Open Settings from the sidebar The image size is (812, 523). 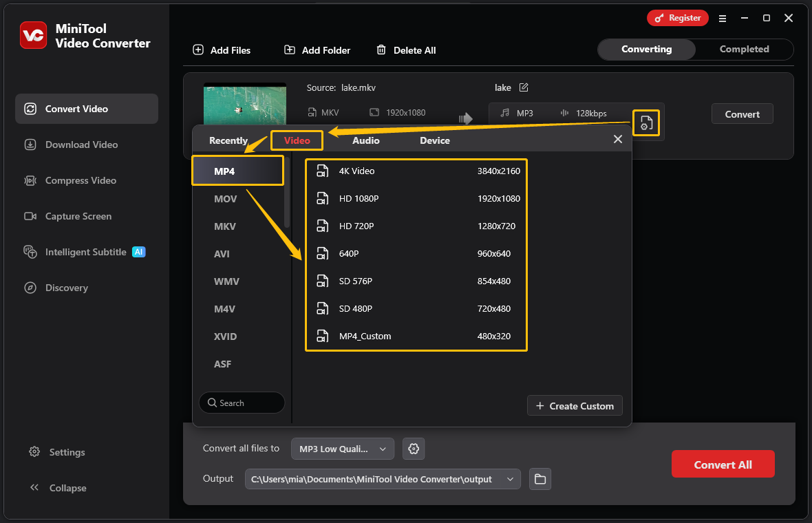point(66,452)
